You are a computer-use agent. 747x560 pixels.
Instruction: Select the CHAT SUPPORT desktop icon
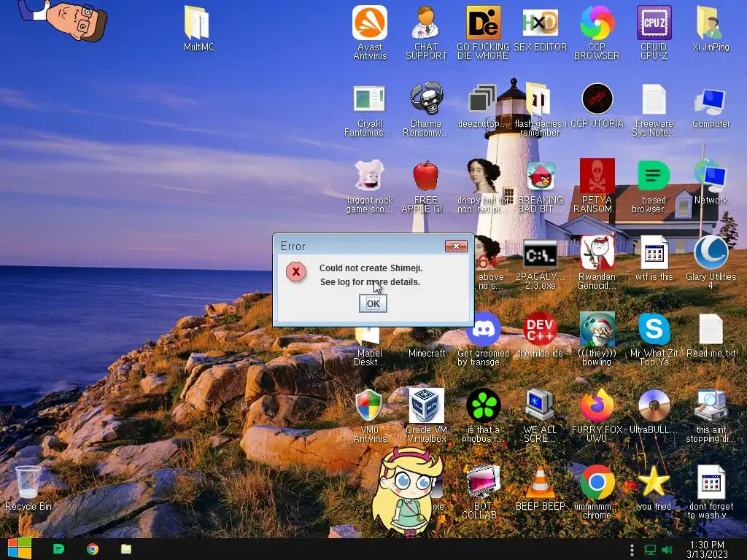[x=426, y=23]
